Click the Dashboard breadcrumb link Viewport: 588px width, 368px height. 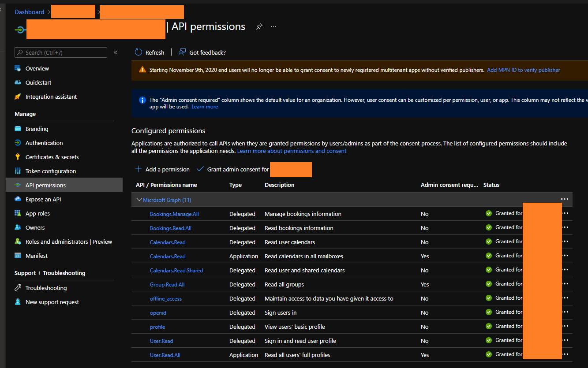pos(30,12)
